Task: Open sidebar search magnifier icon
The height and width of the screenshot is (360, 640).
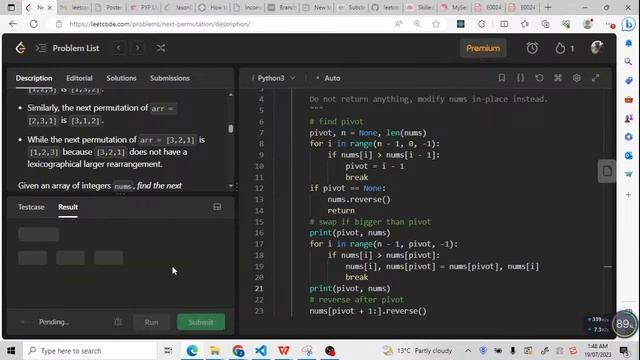Action: click(629, 62)
